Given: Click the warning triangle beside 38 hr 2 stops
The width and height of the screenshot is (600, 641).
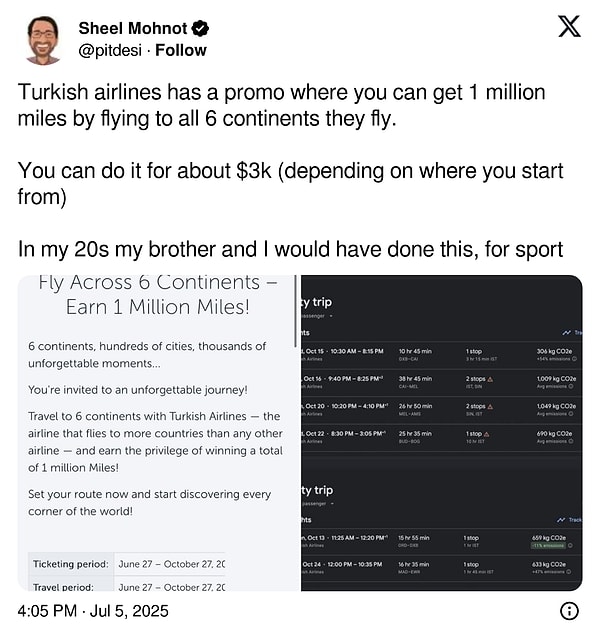Looking at the screenshot, I should tap(490, 379).
